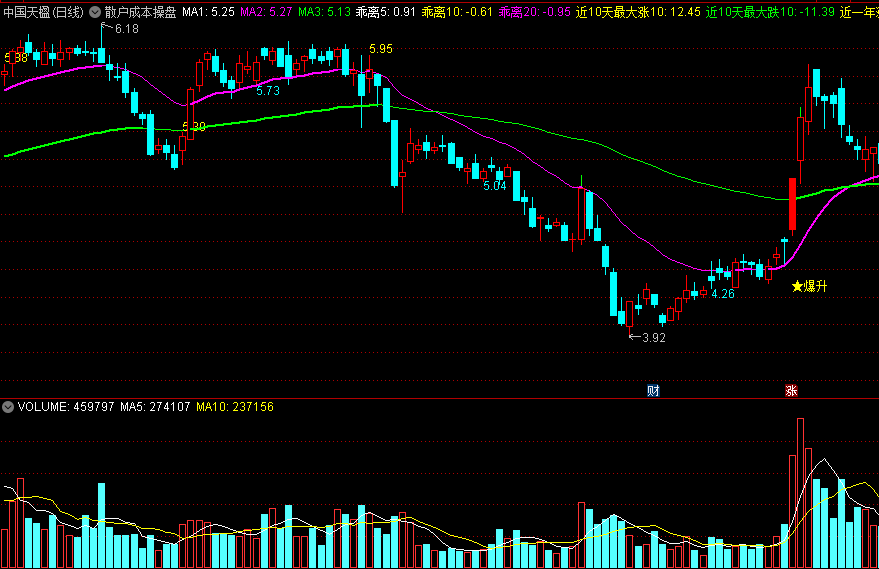Image resolution: width=879 pixels, height=569 pixels.
Task: Click the 6.18 high price annotation
Action: coord(127,29)
